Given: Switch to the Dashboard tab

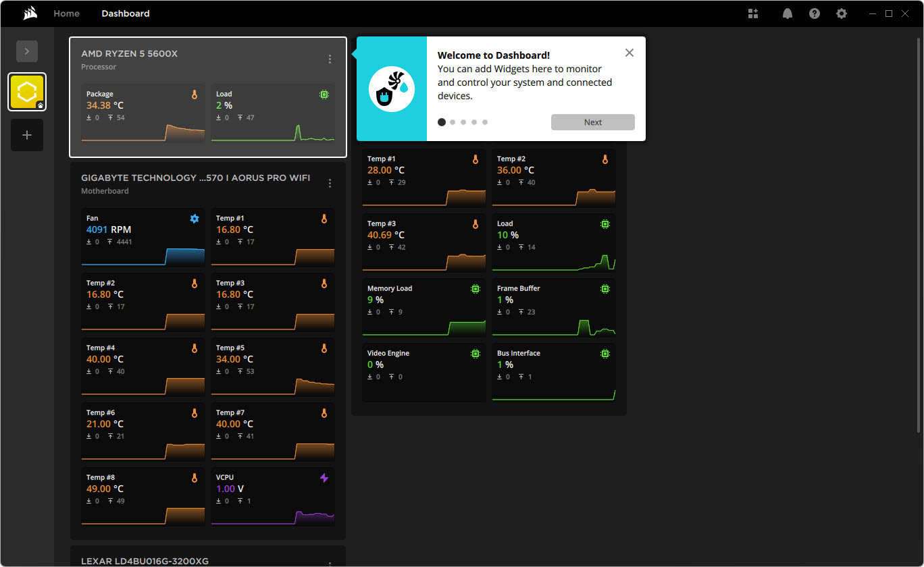Looking at the screenshot, I should coord(126,13).
